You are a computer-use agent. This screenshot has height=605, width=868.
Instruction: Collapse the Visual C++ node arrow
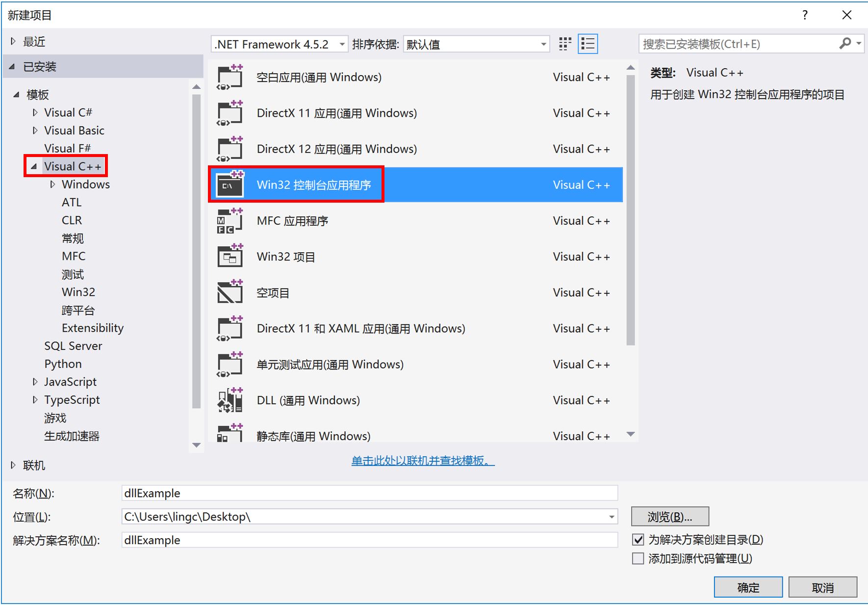(34, 166)
